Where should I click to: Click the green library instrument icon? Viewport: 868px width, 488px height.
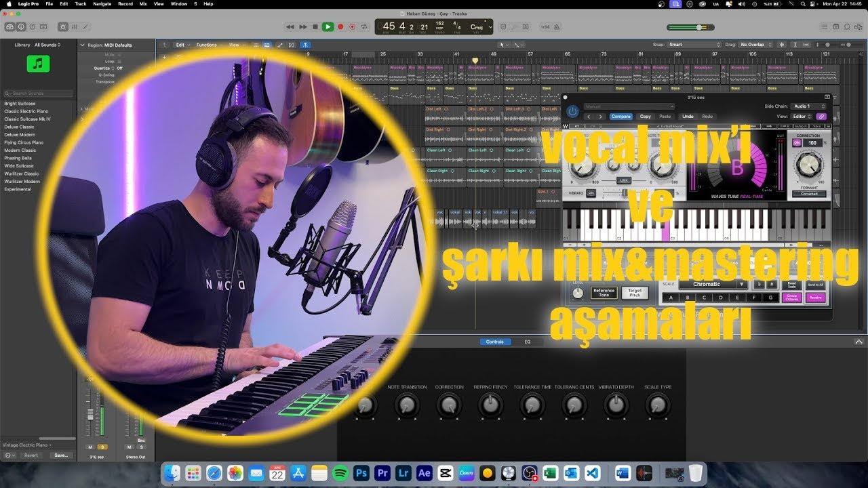(x=38, y=64)
